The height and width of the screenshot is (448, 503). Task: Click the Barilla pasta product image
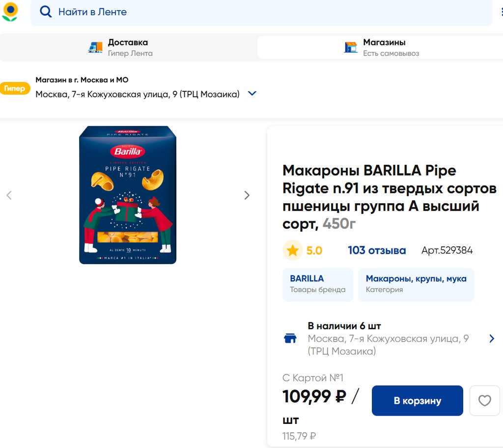click(128, 195)
